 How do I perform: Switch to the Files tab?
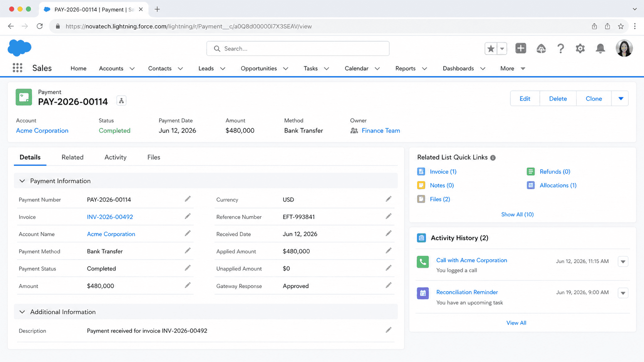click(x=154, y=157)
